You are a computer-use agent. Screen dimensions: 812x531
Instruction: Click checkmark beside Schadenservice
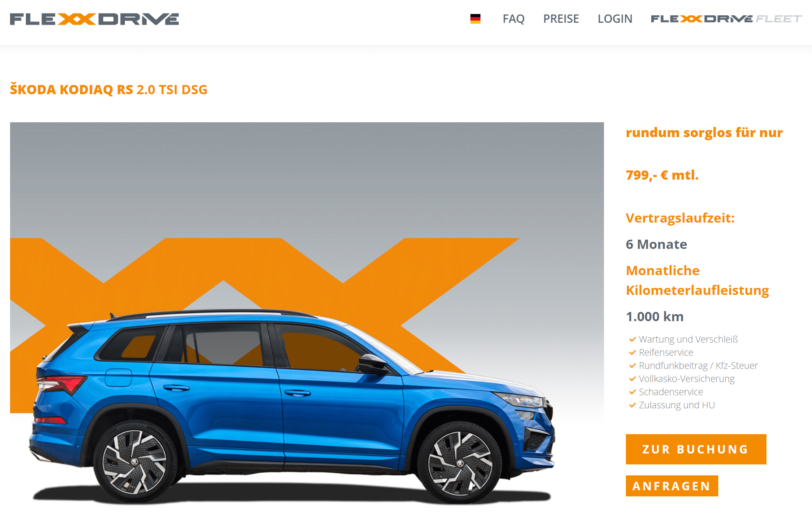tap(632, 392)
